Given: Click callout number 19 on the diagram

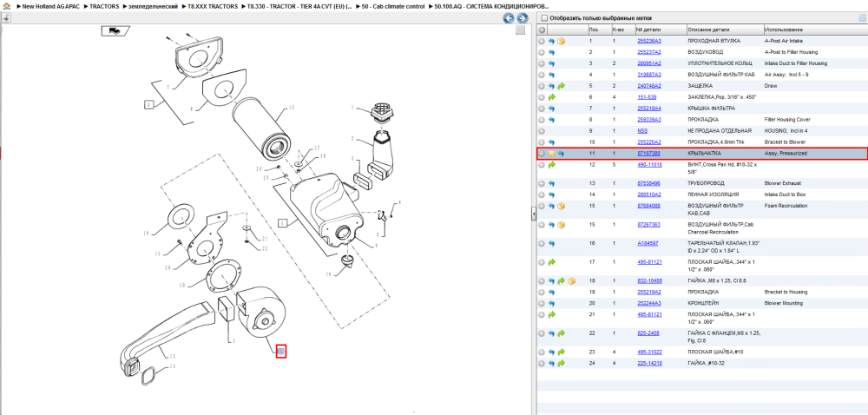Looking at the screenshot, I should [147, 234].
